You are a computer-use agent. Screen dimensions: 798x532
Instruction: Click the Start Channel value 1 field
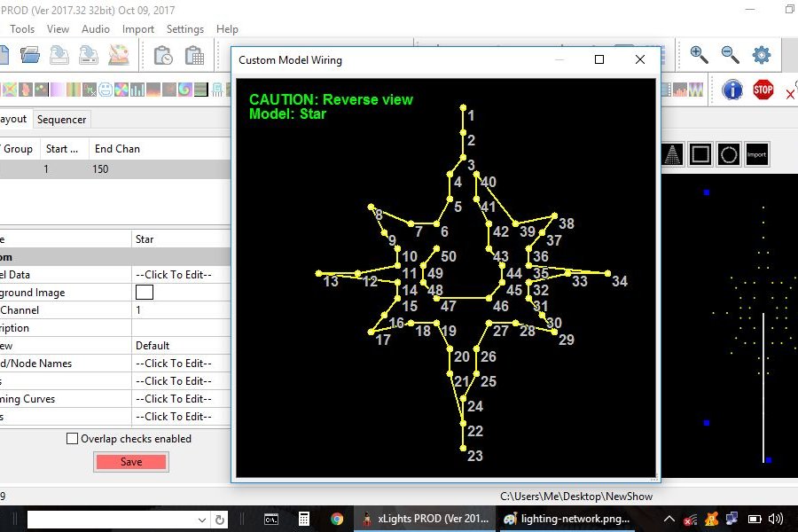click(x=181, y=310)
